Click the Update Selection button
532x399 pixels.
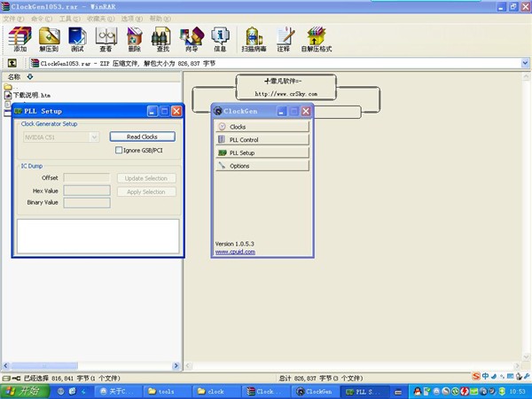[146, 178]
